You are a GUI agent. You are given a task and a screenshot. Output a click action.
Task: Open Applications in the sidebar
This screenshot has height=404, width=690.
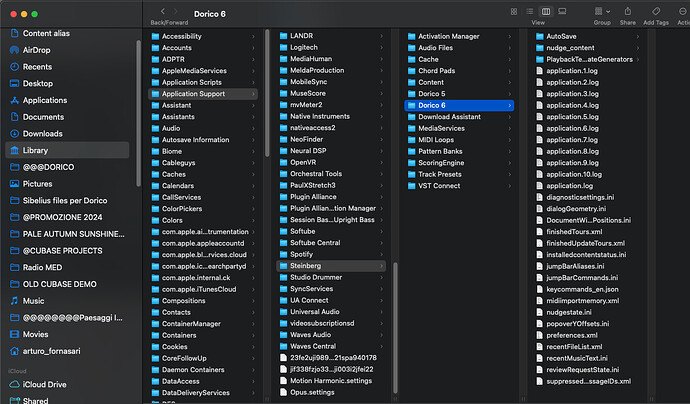(44, 100)
